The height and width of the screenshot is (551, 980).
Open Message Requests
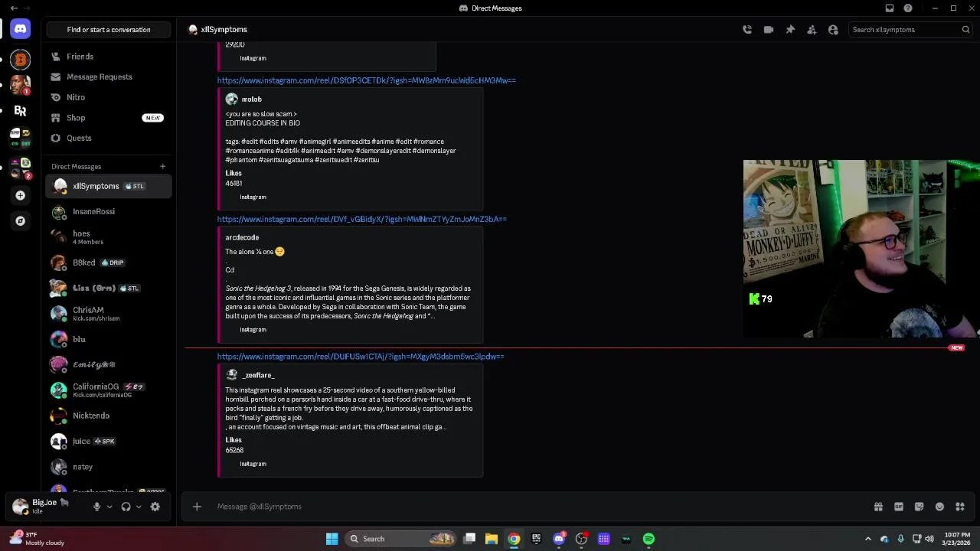tap(109, 77)
